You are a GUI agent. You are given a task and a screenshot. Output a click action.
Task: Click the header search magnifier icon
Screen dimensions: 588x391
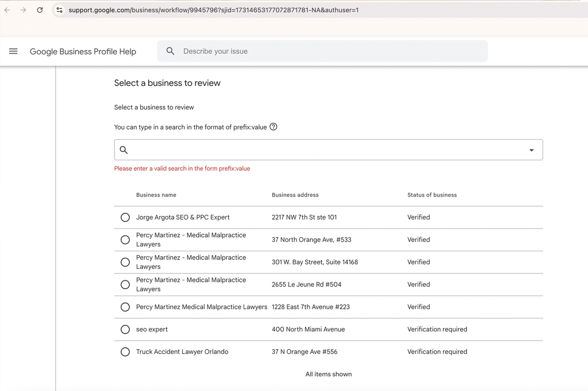click(x=170, y=51)
